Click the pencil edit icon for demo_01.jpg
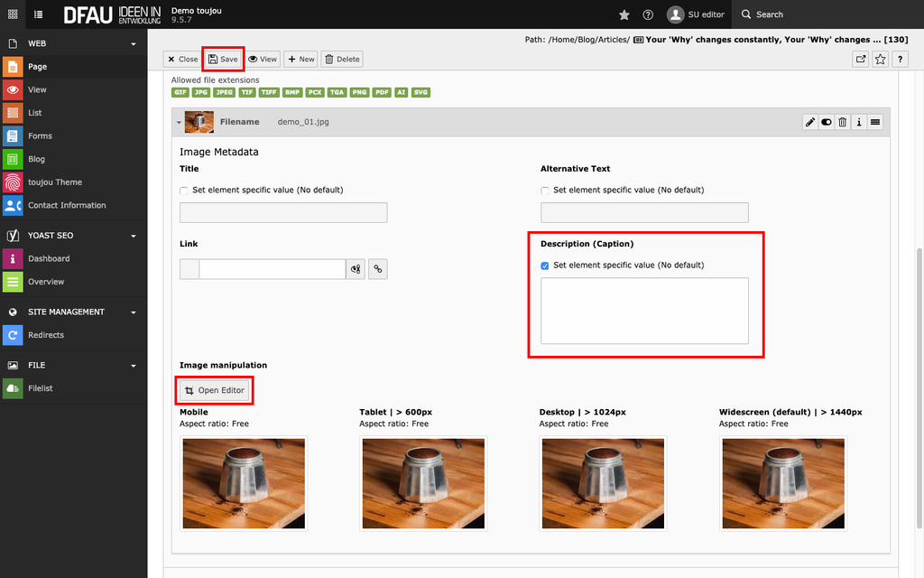This screenshot has width=924, height=578. pyautogui.click(x=810, y=122)
